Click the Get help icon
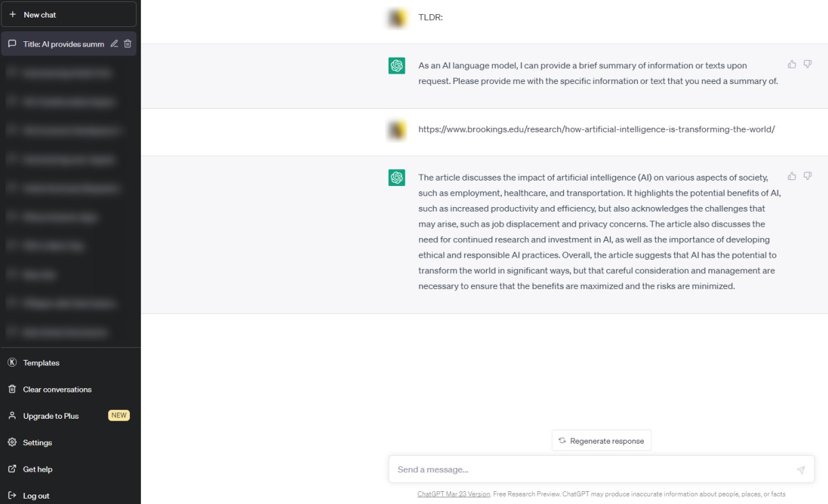 click(x=12, y=469)
